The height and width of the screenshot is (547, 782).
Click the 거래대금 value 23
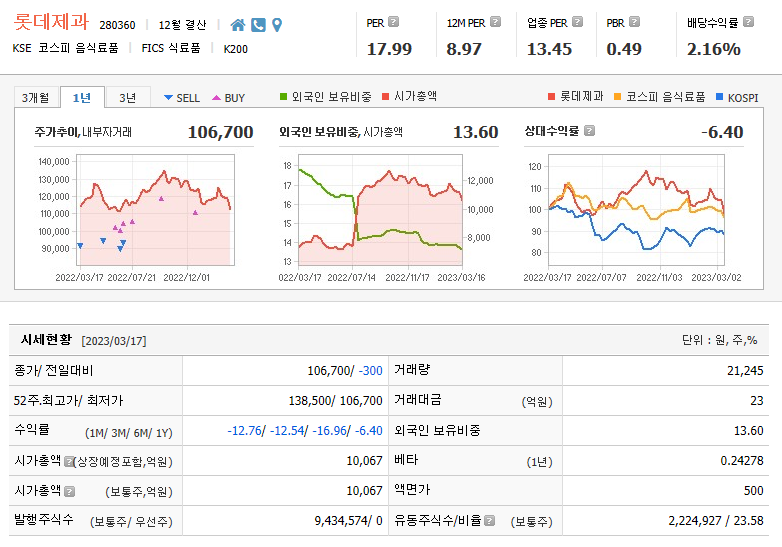tap(757, 401)
